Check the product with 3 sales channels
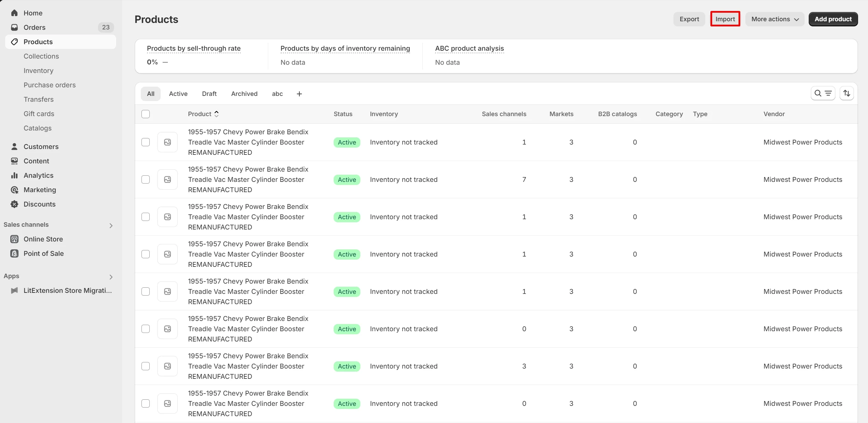Image resolution: width=868 pixels, height=423 pixels. 146,366
